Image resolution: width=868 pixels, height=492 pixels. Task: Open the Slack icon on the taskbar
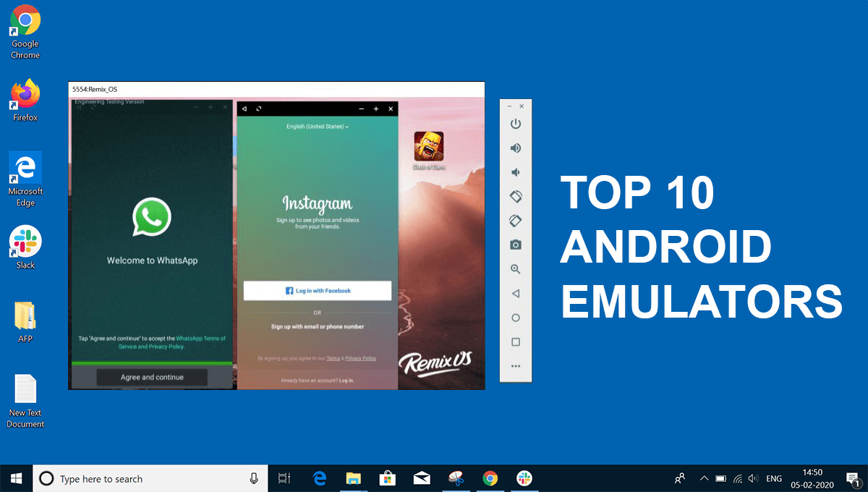coord(524,479)
